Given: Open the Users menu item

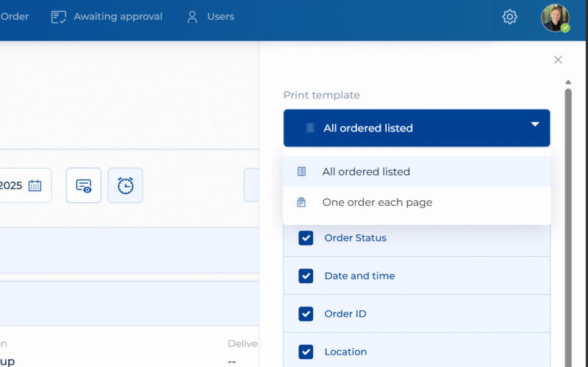Looking at the screenshot, I should [x=220, y=16].
